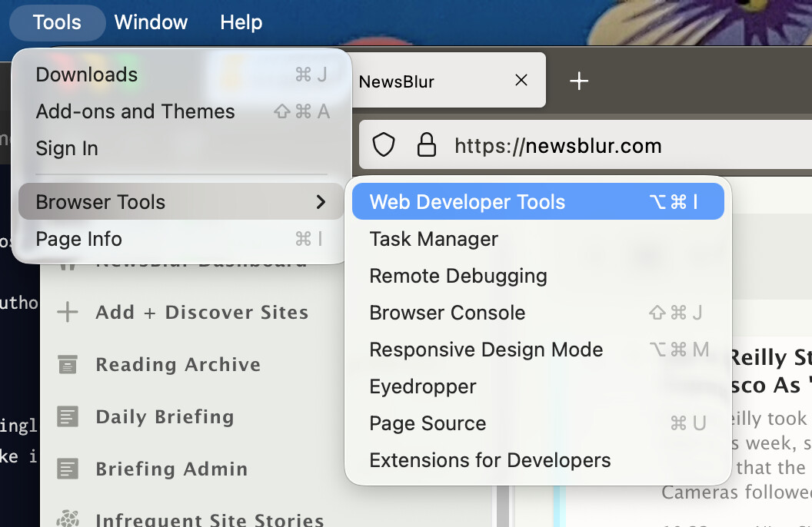Viewport: 812px width, 527px height.
Task: Close the NewsBlur tab
Action: point(521,81)
